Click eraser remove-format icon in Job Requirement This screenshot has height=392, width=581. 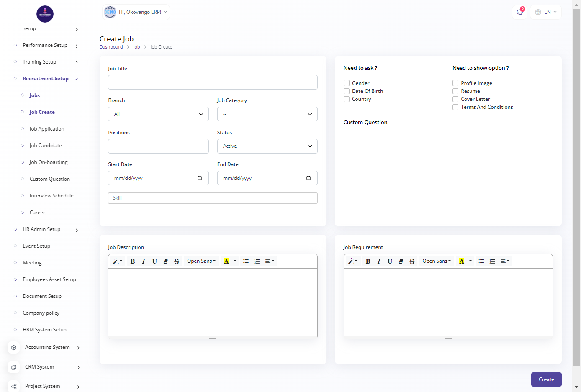pos(401,261)
